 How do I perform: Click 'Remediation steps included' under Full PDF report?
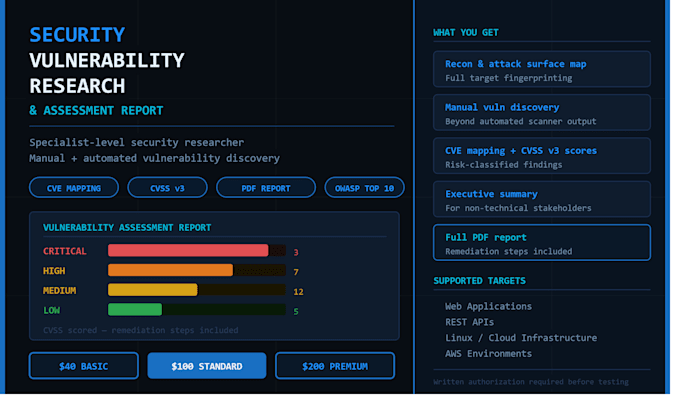tap(509, 251)
